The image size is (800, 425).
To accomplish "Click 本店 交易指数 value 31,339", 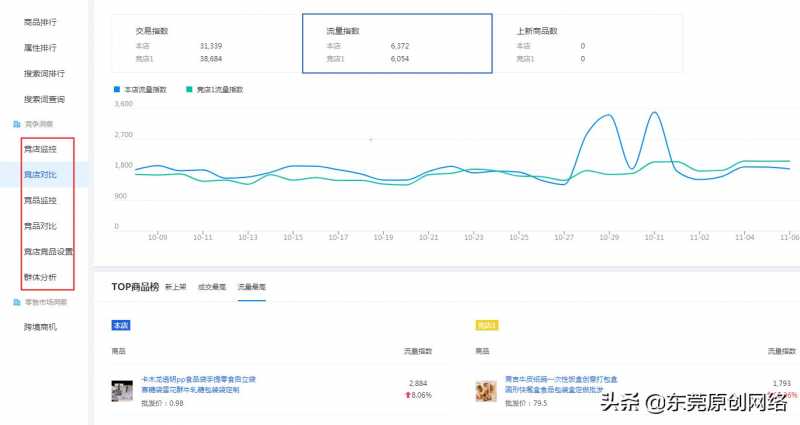I will 211,46.
